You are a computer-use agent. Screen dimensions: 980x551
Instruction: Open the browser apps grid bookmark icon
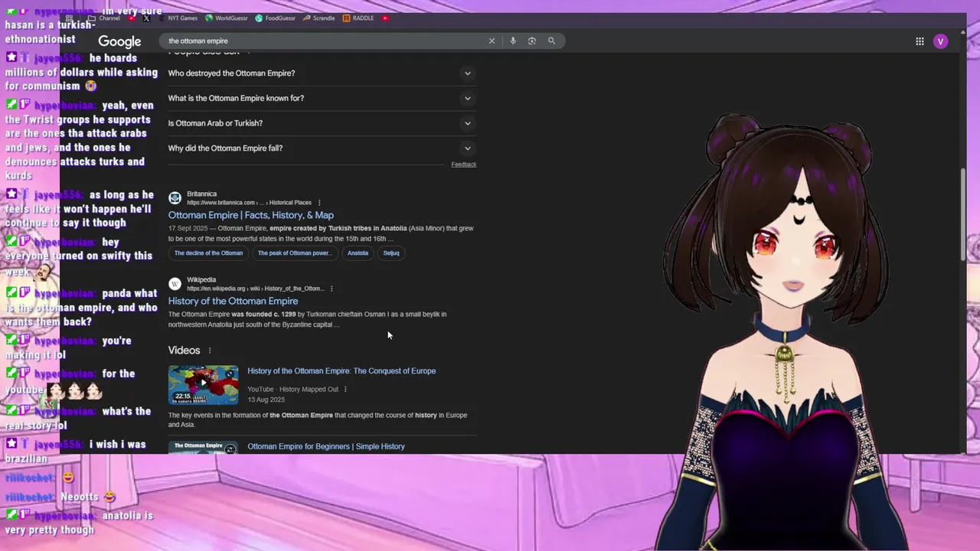(70, 18)
